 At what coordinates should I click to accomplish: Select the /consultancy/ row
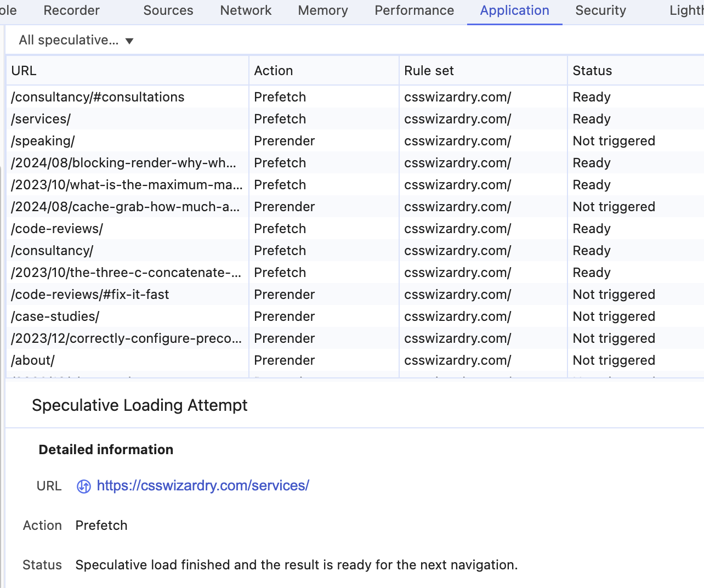coord(355,250)
